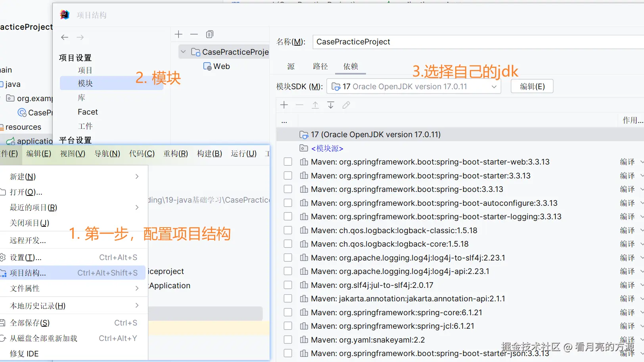This screenshot has height=362, width=644.
Task: Check export box for spring-boot-starter-logging:3.3.13
Action: click(x=288, y=216)
